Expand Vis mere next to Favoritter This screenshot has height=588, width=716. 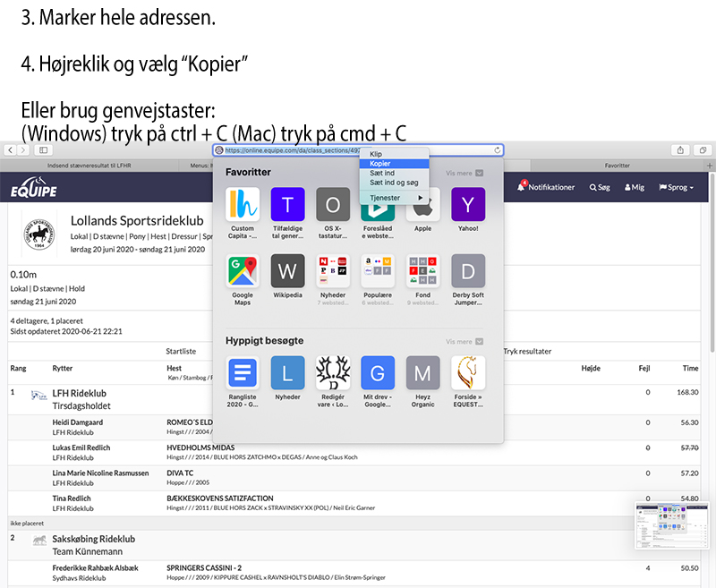coord(465,173)
